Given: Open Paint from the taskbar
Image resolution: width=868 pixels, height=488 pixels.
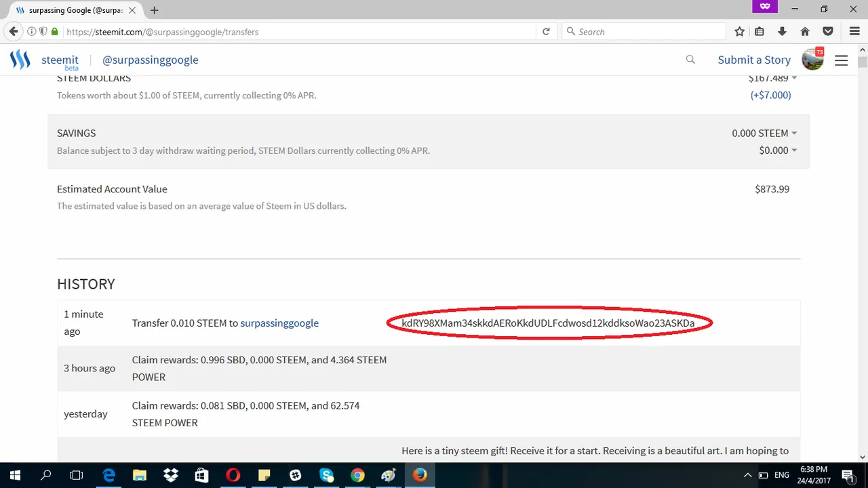Looking at the screenshot, I should tap(389, 475).
